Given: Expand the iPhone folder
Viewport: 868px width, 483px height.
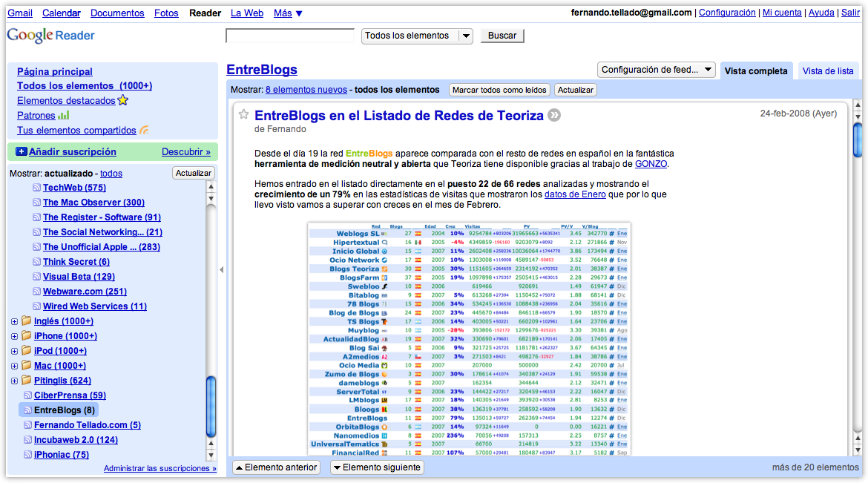Looking at the screenshot, I should pos(14,336).
